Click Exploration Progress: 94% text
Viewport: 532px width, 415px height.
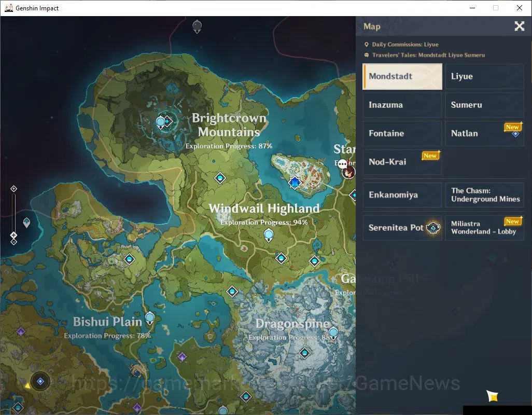pyautogui.click(x=264, y=222)
